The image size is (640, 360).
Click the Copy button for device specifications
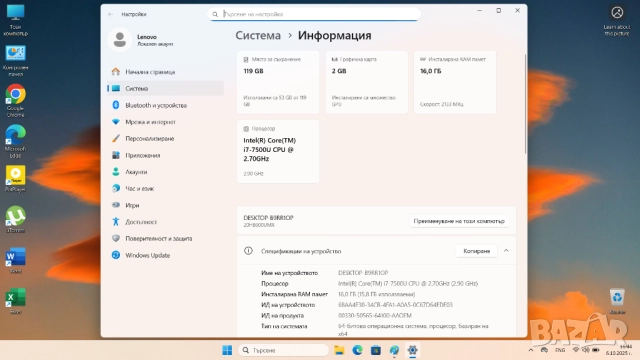tap(476, 251)
